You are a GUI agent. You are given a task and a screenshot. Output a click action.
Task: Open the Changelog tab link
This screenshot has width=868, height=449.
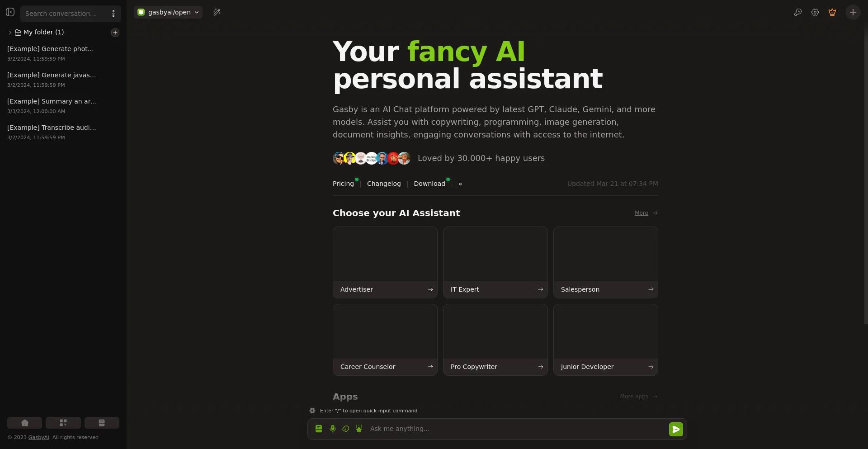(x=384, y=184)
